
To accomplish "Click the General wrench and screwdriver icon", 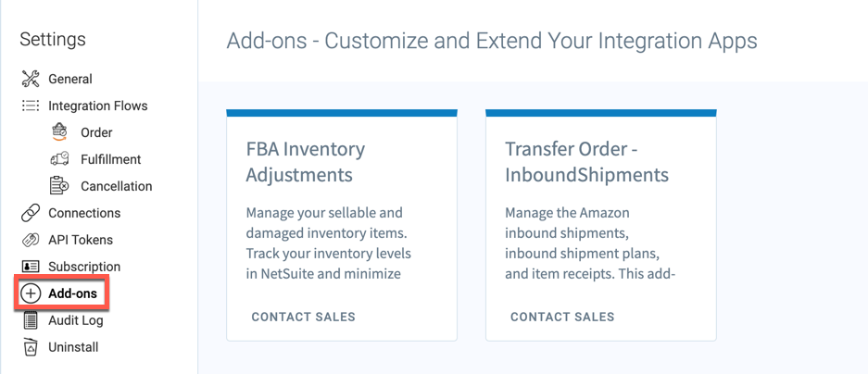I will click(31, 79).
